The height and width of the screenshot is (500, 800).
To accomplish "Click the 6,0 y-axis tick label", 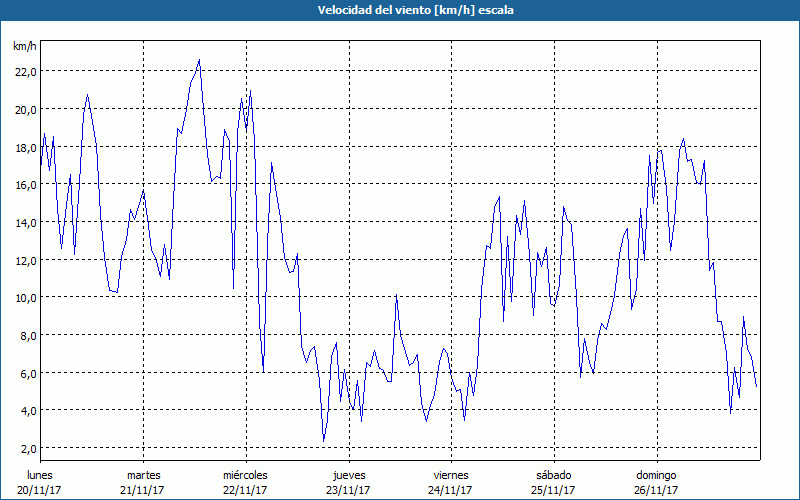I will [27, 373].
